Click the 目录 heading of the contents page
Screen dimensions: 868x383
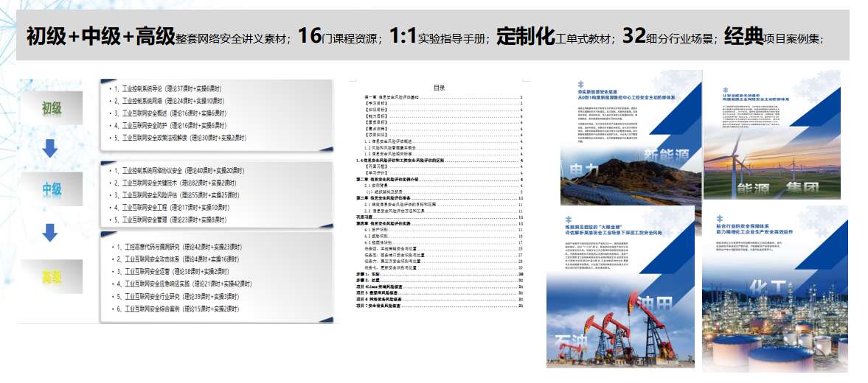pyautogui.click(x=439, y=88)
